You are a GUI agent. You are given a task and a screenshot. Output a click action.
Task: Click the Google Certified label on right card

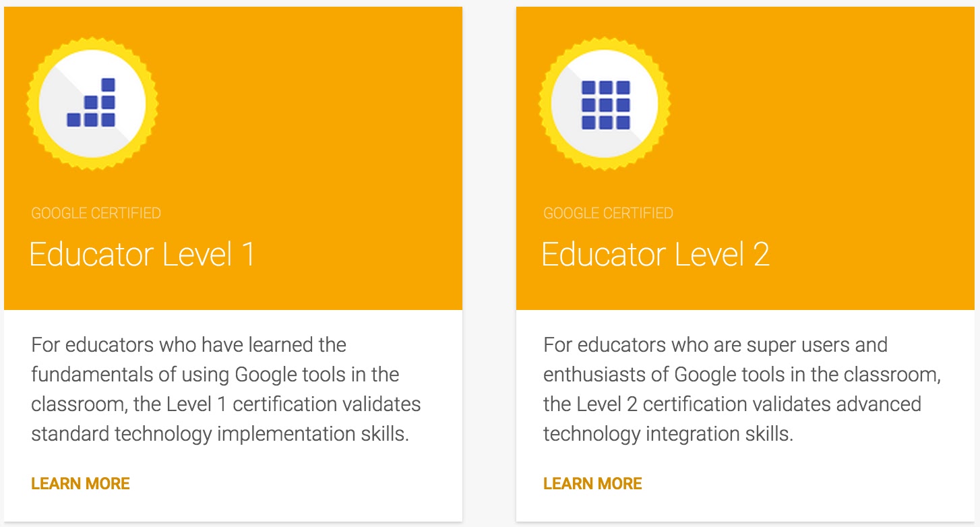pos(607,213)
